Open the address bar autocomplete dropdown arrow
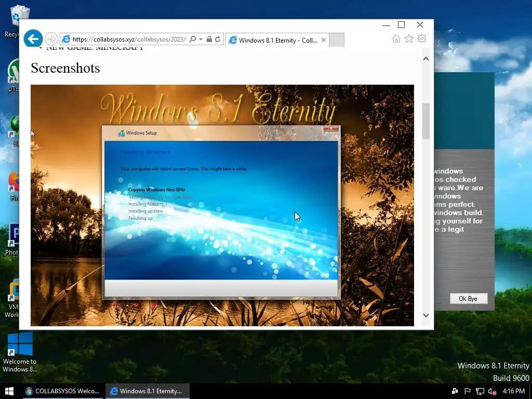Screen dimensions: 532x399 tap(201, 39)
